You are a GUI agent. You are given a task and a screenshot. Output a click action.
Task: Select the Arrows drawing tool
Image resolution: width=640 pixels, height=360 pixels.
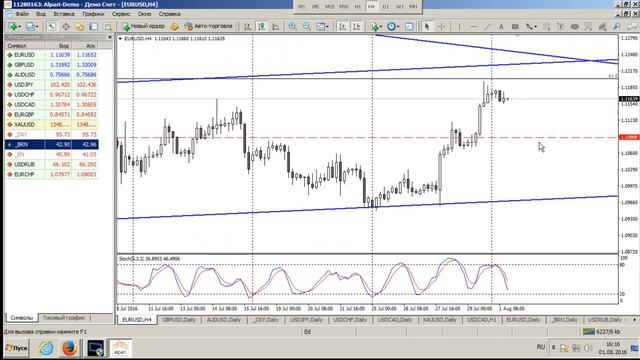[529, 27]
